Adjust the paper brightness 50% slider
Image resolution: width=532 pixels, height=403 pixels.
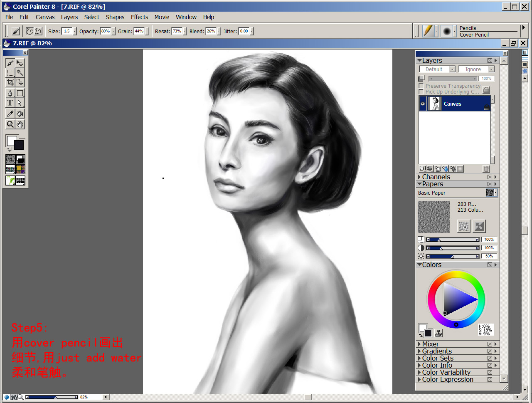(x=452, y=256)
